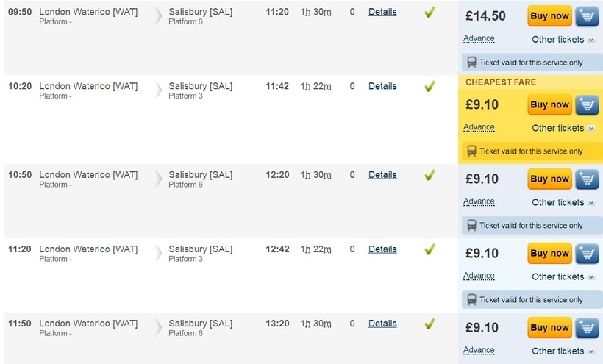Image resolution: width=603 pixels, height=364 pixels.
Task: Click Advance link under £14.50 fare
Action: 479,39
